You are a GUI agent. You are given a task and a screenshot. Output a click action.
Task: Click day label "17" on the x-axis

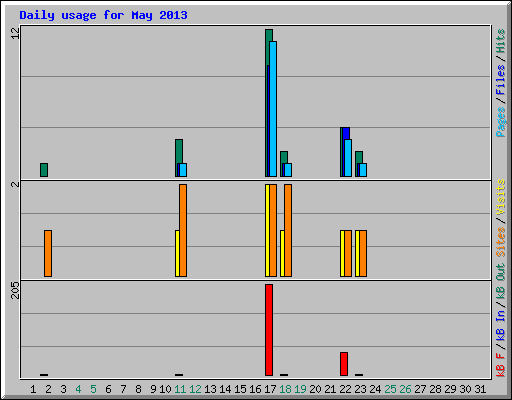(x=270, y=389)
